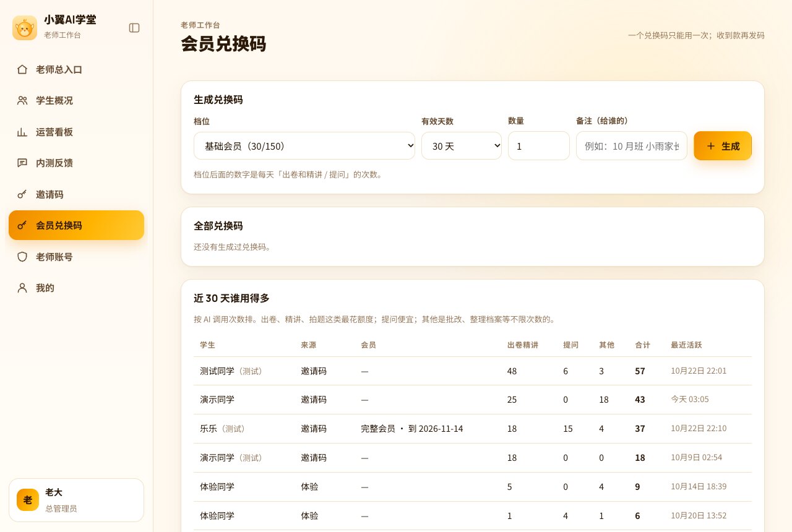Open the 档位 dropdown 基础会员（30/150）
Screen dimensions: 792x532
(x=304, y=146)
